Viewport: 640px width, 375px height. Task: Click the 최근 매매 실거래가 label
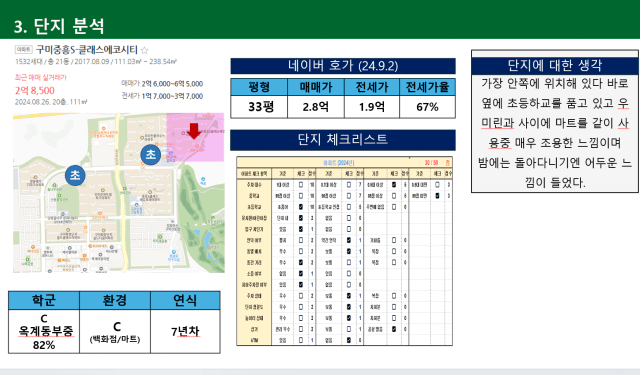pos(40,77)
